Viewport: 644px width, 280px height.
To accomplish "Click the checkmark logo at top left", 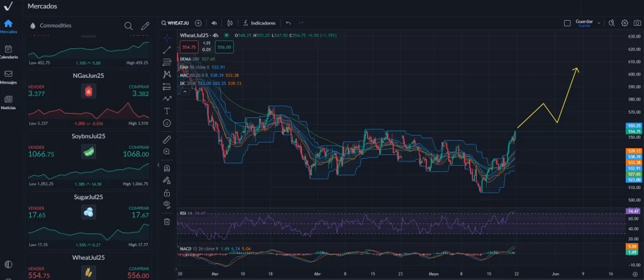I will coord(8,6).
